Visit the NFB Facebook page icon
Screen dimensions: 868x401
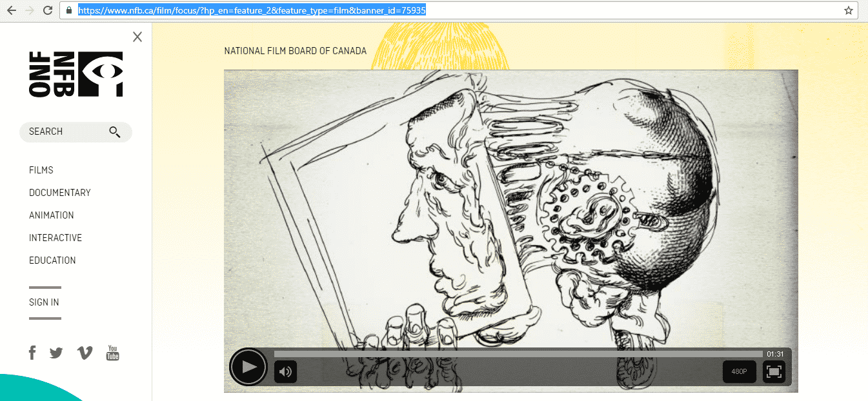point(32,353)
